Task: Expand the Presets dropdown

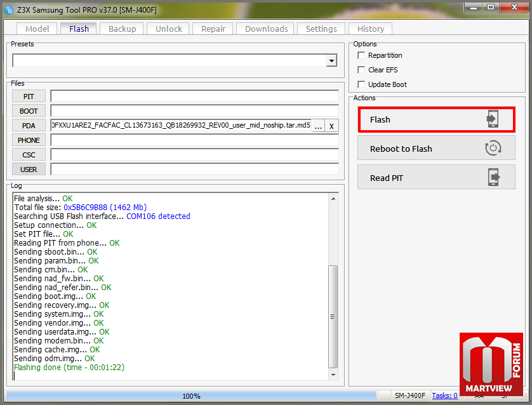Action: (x=331, y=61)
